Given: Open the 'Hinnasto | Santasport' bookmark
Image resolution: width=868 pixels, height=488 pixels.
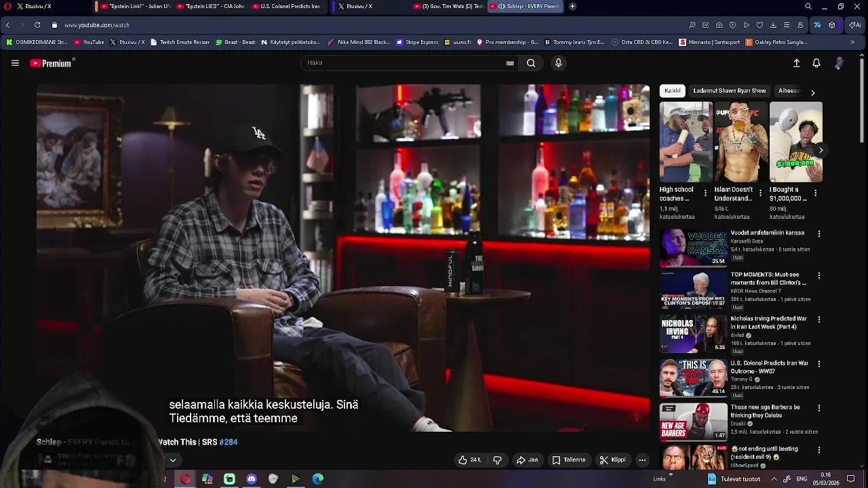Looking at the screenshot, I should [709, 42].
